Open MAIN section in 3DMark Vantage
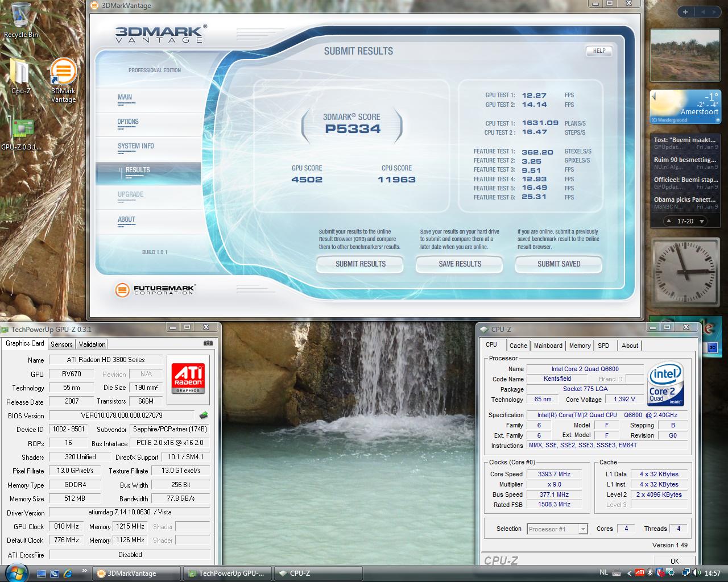Viewport: 728px width, 582px height. coord(125,97)
